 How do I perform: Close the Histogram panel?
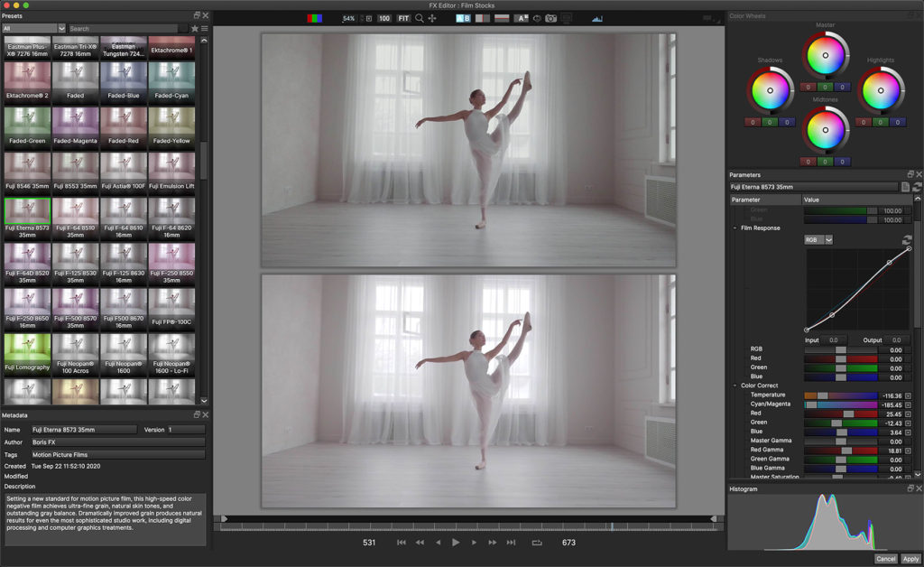919,488
